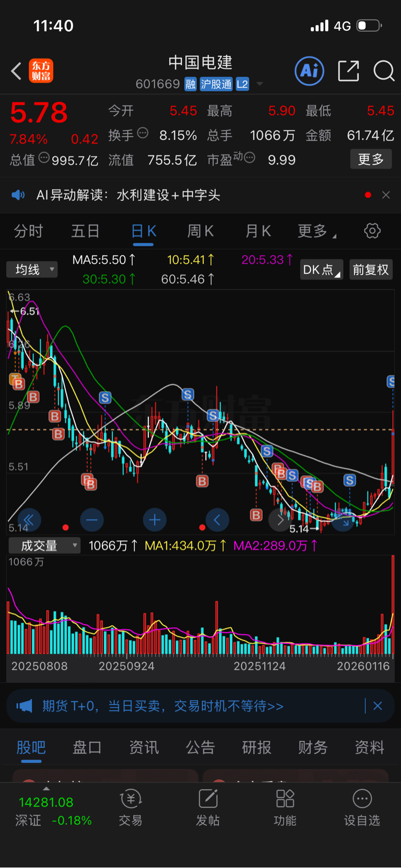Screen dimensions: 401x868
Task: Tap the 20:5.33 moving average value
Action: 267,260
